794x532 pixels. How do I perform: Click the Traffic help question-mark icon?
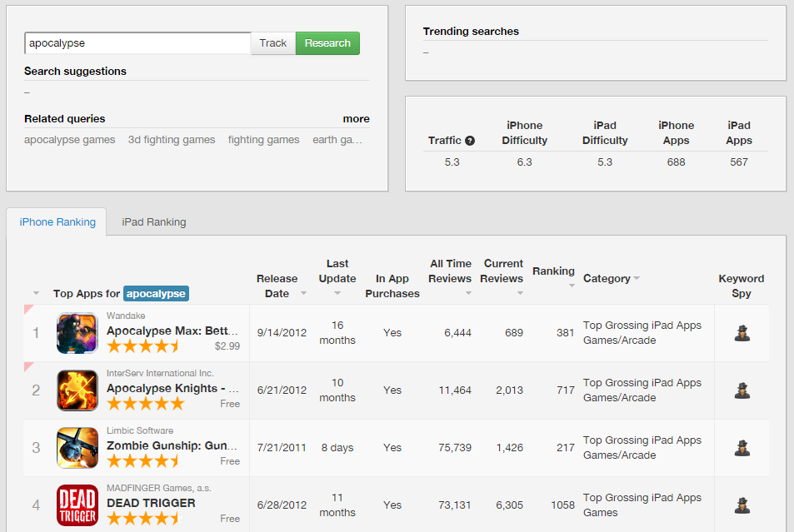(470, 141)
